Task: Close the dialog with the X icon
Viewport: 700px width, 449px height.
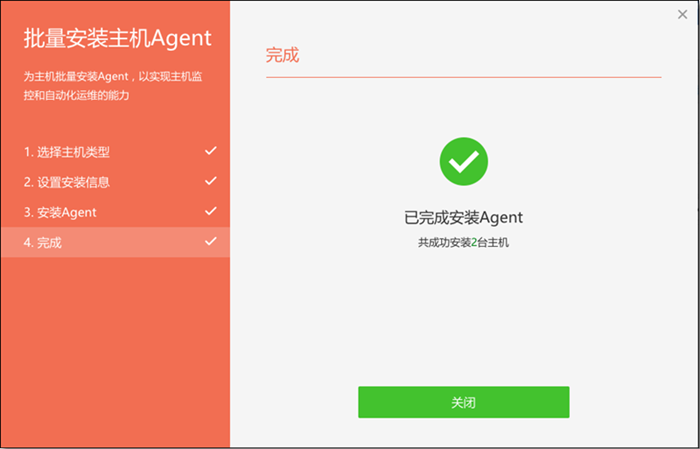Action: pos(682,15)
